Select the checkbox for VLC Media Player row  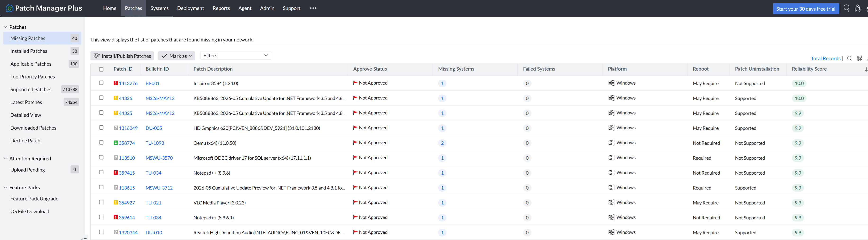[101, 202]
